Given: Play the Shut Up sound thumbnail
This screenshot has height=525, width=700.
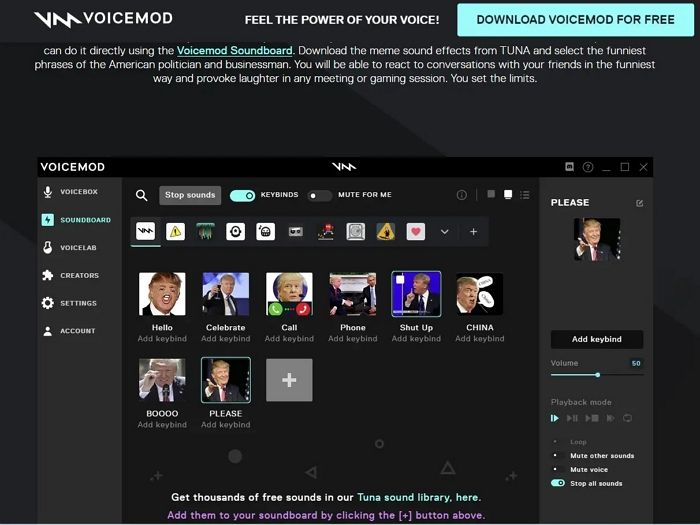Looking at the screenshot, I should coord(416,295).
